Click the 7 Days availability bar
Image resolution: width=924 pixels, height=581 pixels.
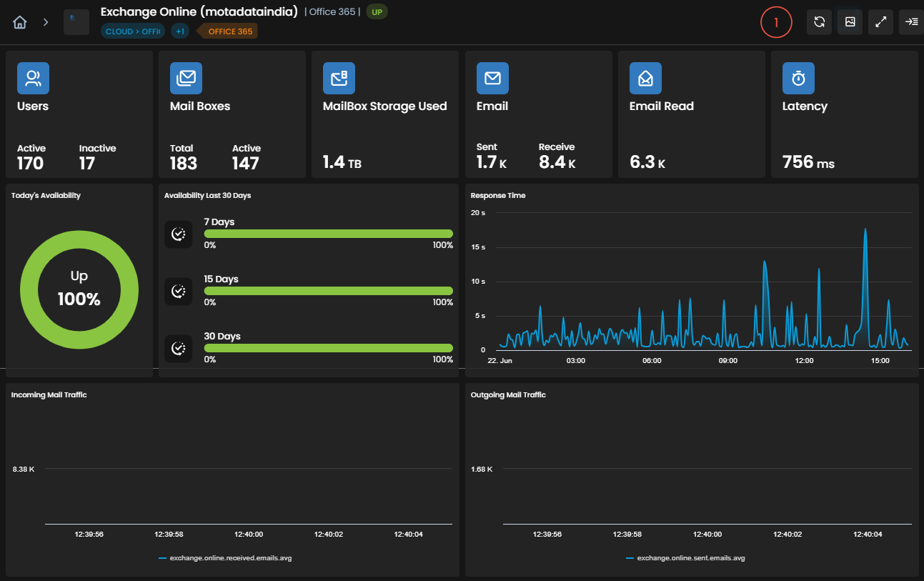329,234
